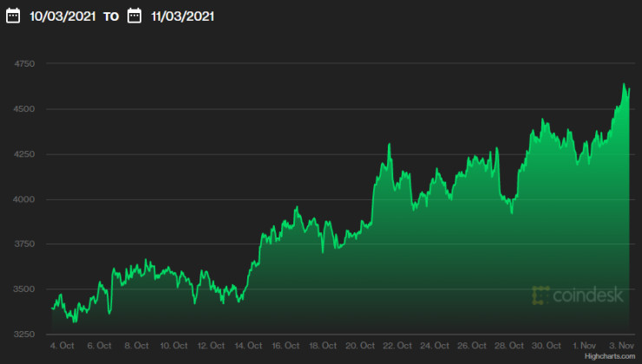Click the 4500 y-axis label
The height and width of the screenshot is (364, 642).
24,109
